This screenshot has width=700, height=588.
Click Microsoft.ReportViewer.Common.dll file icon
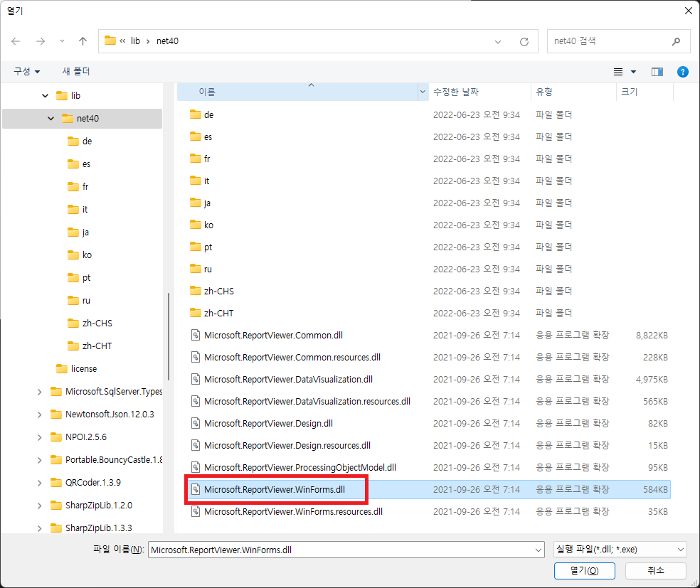click(x=195, y=335)
